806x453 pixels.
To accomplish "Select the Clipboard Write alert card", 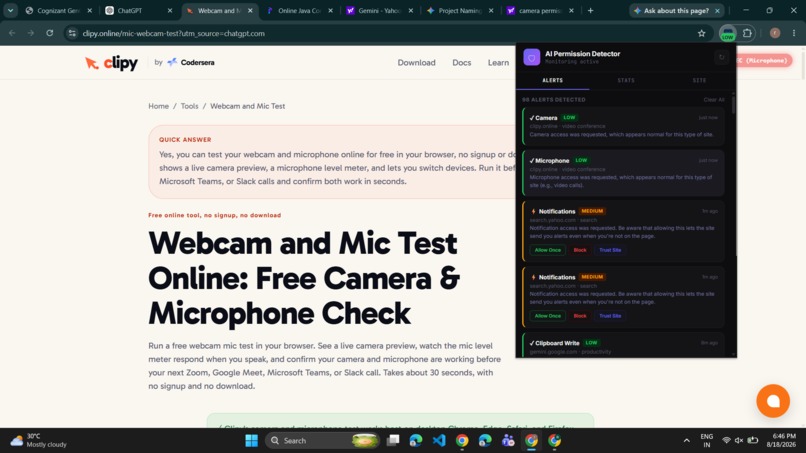I will [623, 345].
